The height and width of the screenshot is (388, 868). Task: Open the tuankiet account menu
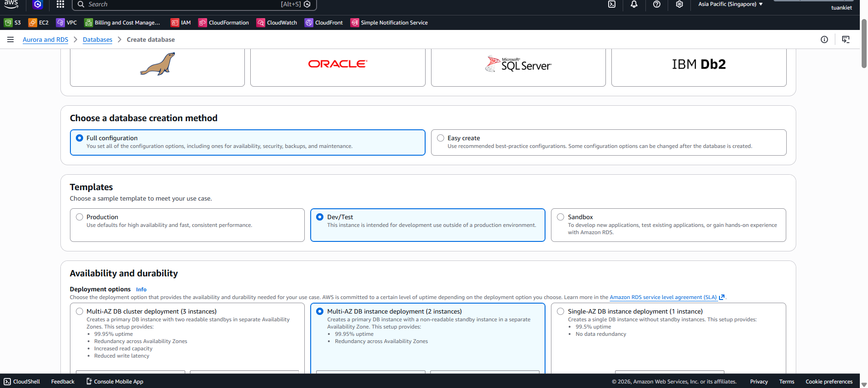tap(841, 8)
